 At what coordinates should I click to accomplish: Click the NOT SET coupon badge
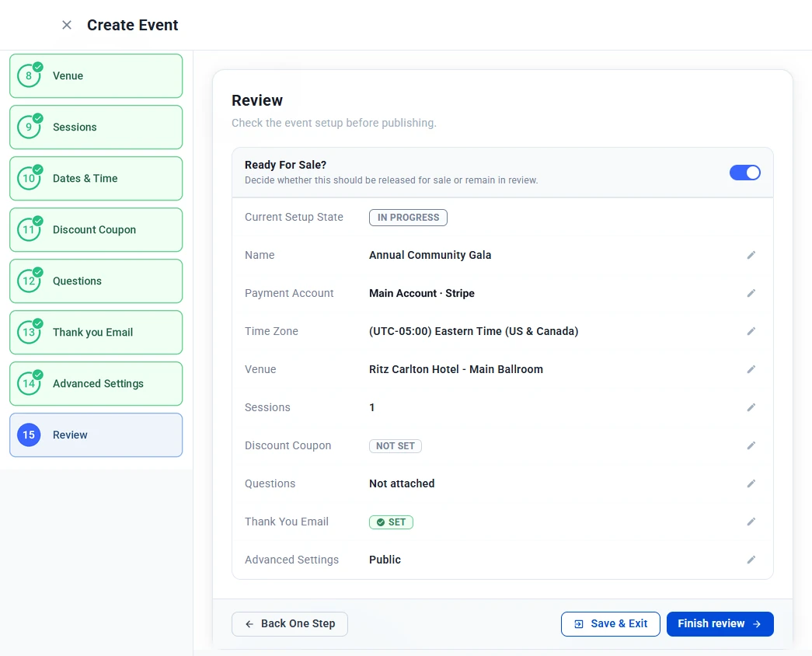coord(396,446)
